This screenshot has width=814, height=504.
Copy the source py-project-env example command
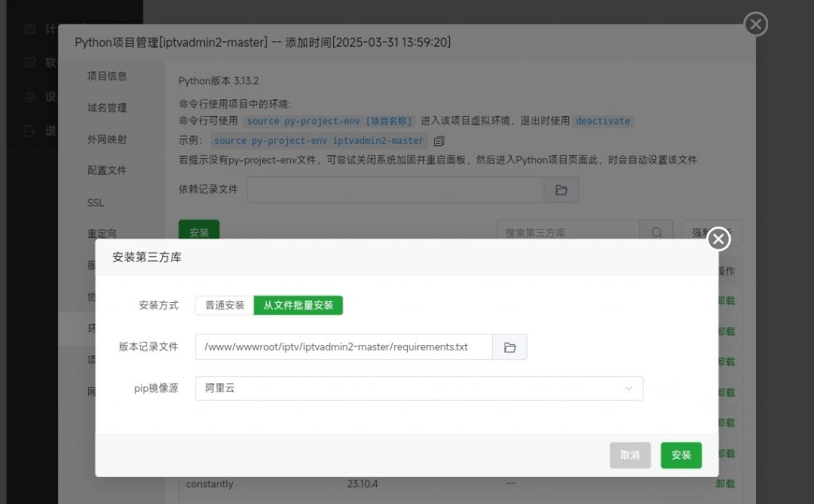coord(439,141)
